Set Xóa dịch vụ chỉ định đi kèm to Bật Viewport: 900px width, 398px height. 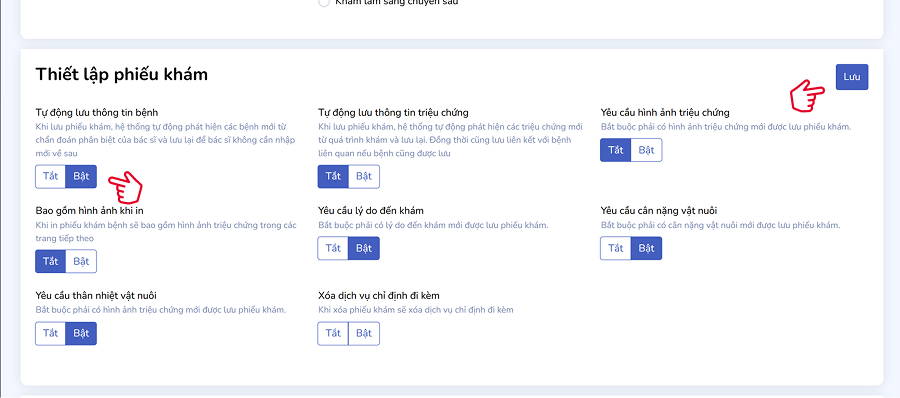click(x=364, y=333)
